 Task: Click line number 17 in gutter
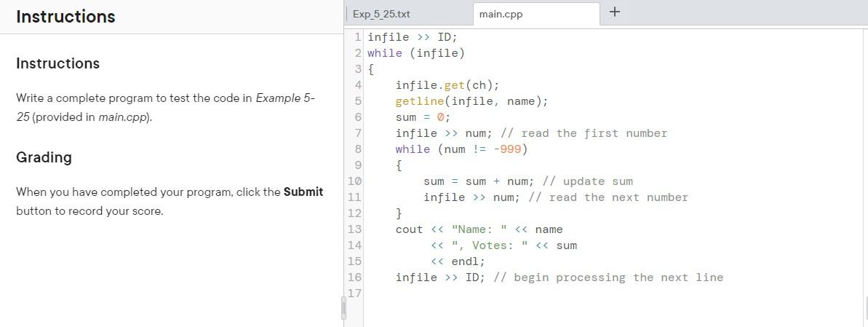pos(354,293)
